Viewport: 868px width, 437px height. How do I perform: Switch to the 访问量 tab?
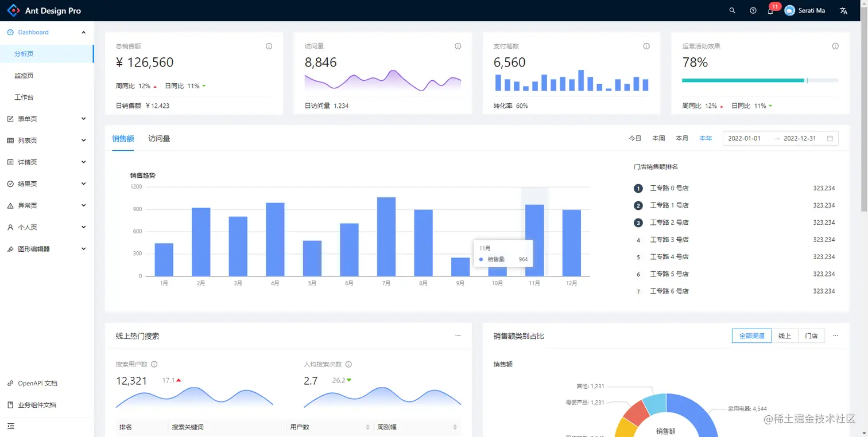(159, 138)
